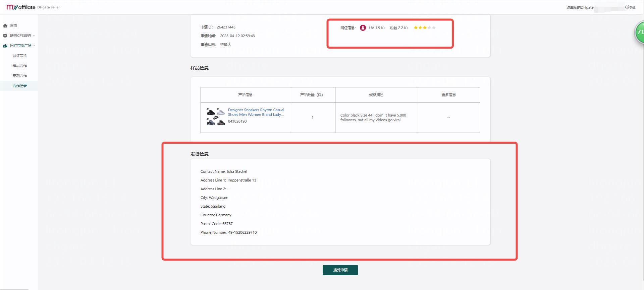Image resolution: width=644 pixels, height=290 pixels.
Task: Click the 返回我的DHgate link
Action: point(580,7)
